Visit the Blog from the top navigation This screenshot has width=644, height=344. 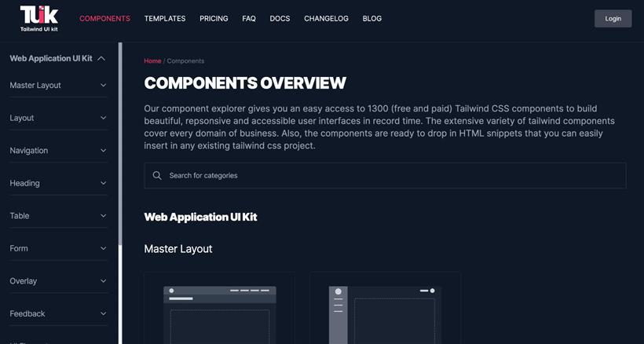click(371, 19)
